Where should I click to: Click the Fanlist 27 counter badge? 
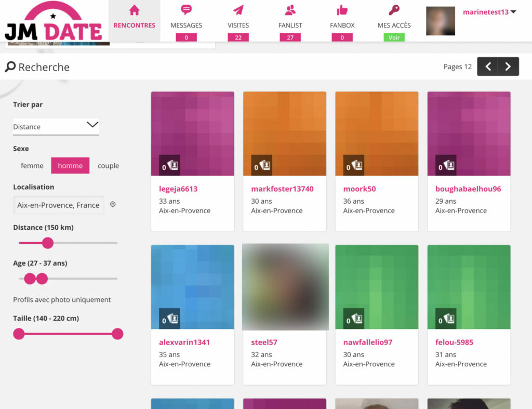tap(290, 37)
